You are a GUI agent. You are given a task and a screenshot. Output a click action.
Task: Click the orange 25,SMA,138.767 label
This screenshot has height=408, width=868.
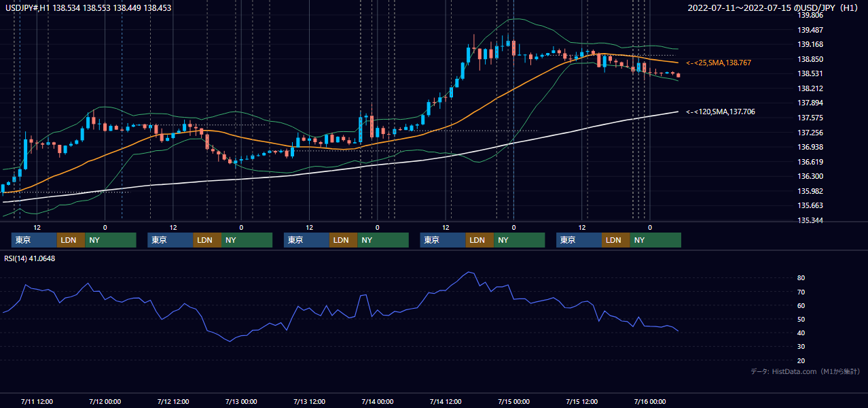pyautogui.click(x=719, y=63)
